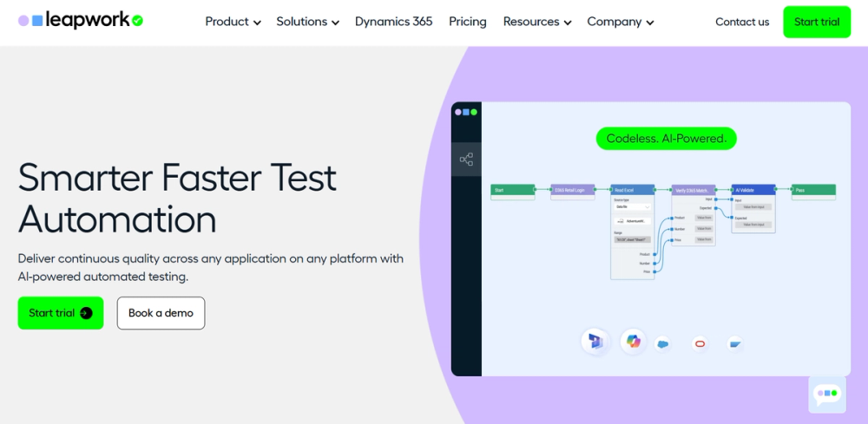Select the flow diagram sidebar icon

pyautogui.click(x=466, y=160)
